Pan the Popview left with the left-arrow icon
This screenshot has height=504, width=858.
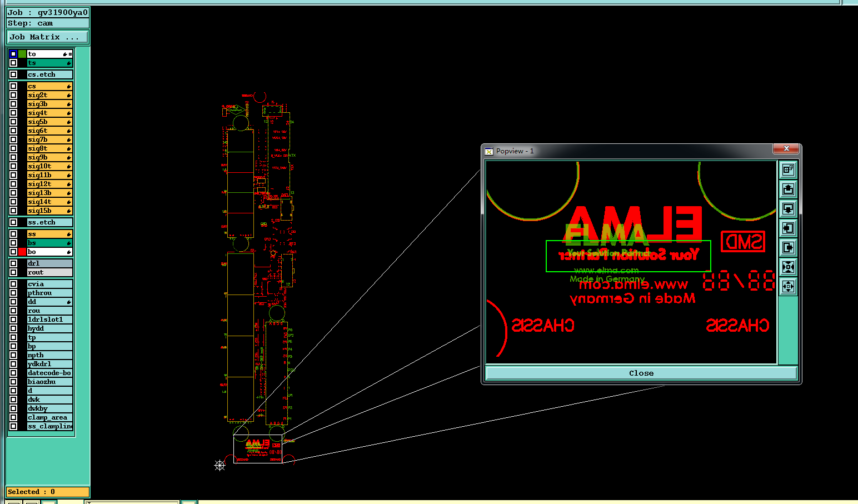coord(788,228)
